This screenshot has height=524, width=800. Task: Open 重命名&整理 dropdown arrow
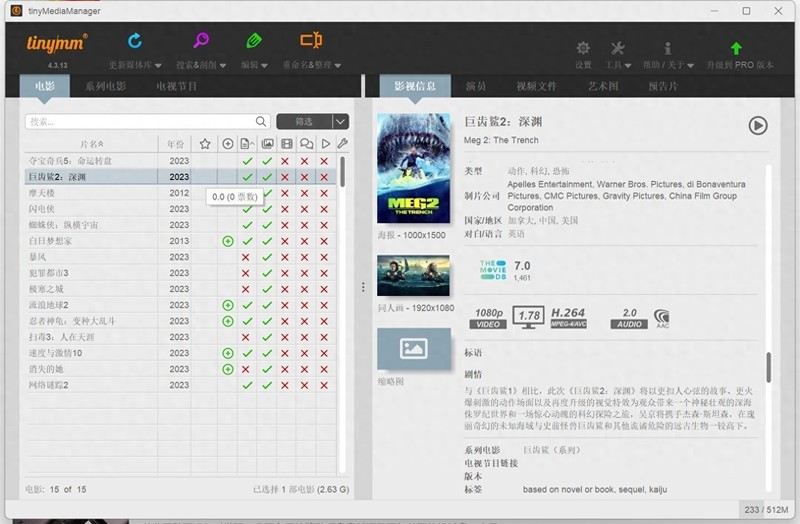[338, 65]
